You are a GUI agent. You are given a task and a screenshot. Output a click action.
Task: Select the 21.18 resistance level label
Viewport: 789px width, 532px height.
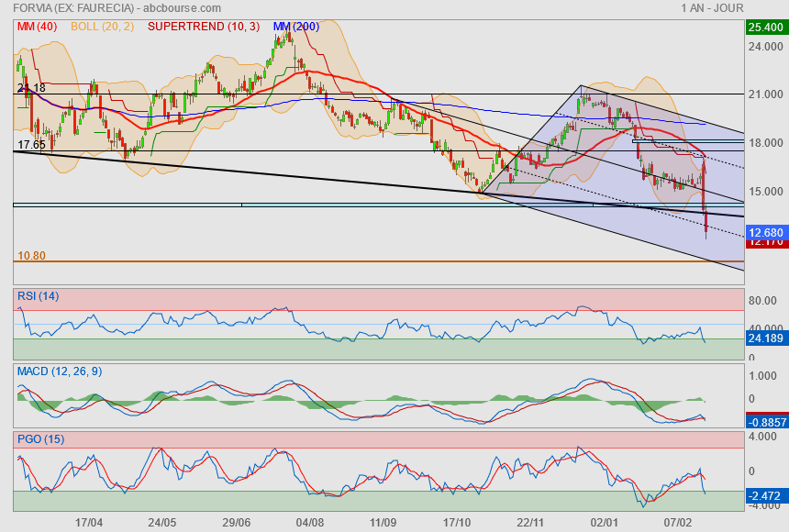pos(31,88)
